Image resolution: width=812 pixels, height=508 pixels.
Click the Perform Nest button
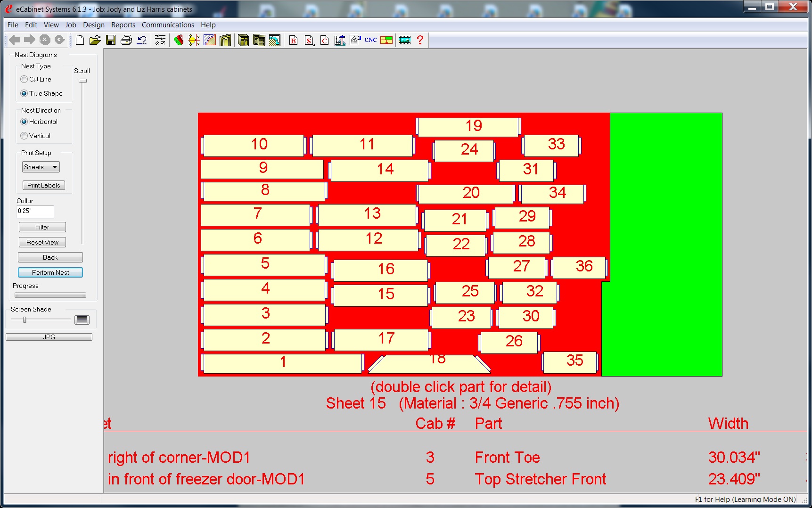click(x=50, y=273)
